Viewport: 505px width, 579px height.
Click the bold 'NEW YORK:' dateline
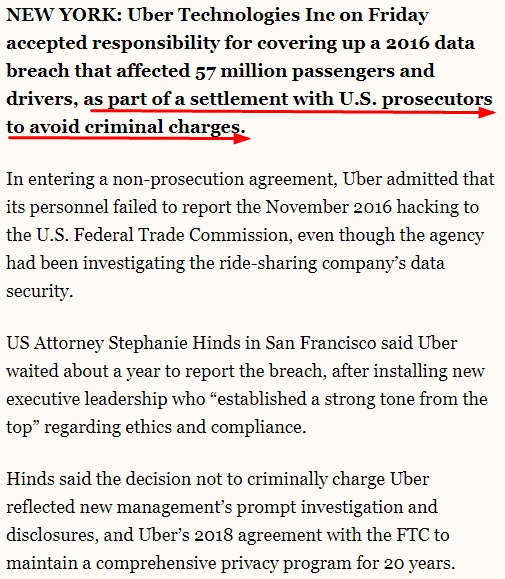click(64, 15)
